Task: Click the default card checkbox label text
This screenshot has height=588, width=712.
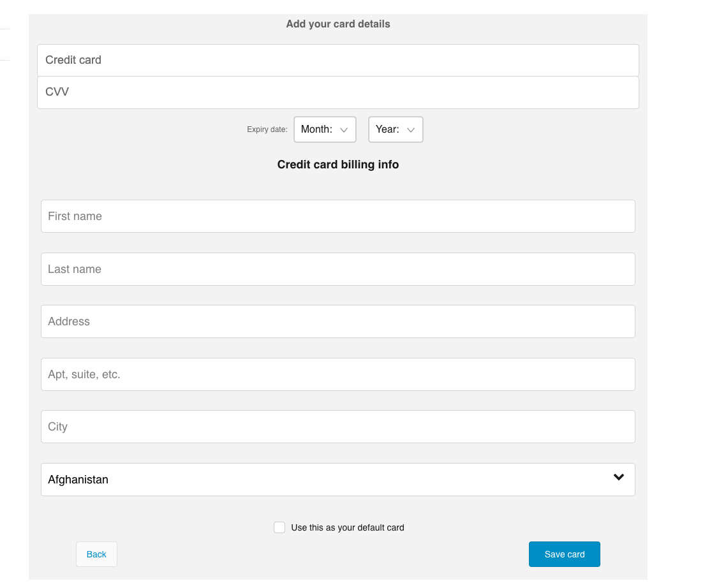Action: tap(348, 527)
